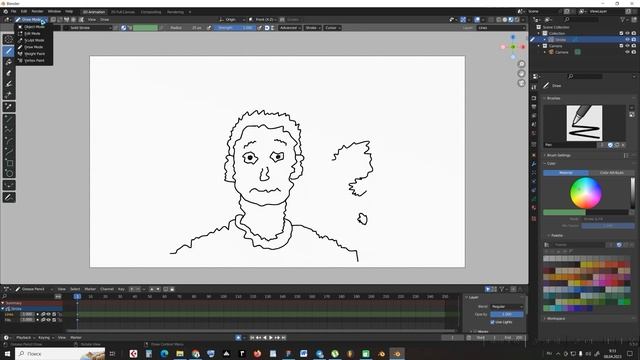Lock the Lines layer in the dopesheet
The width and height of the screenshot is (640, 360).
pyautogui.click(x=60, y=314)
